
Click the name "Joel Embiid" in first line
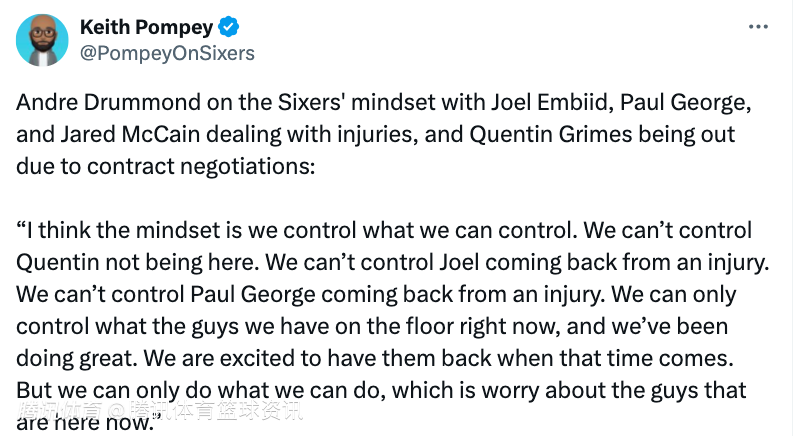(x=552, y=102)
